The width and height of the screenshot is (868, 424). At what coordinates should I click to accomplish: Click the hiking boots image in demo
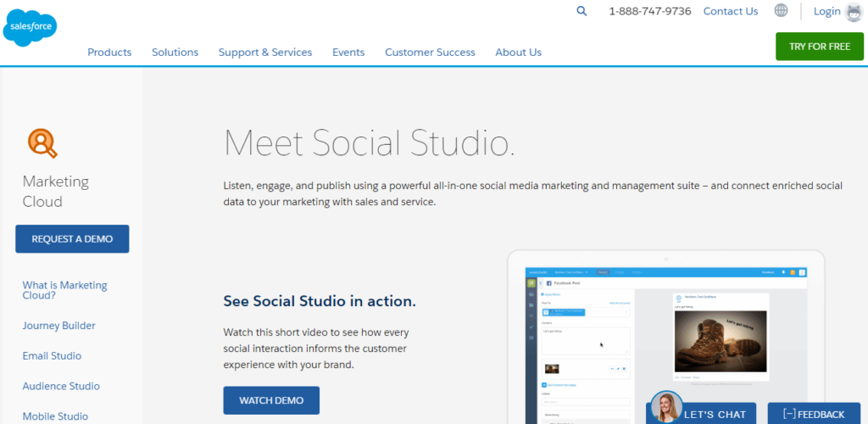click(721, 341)
